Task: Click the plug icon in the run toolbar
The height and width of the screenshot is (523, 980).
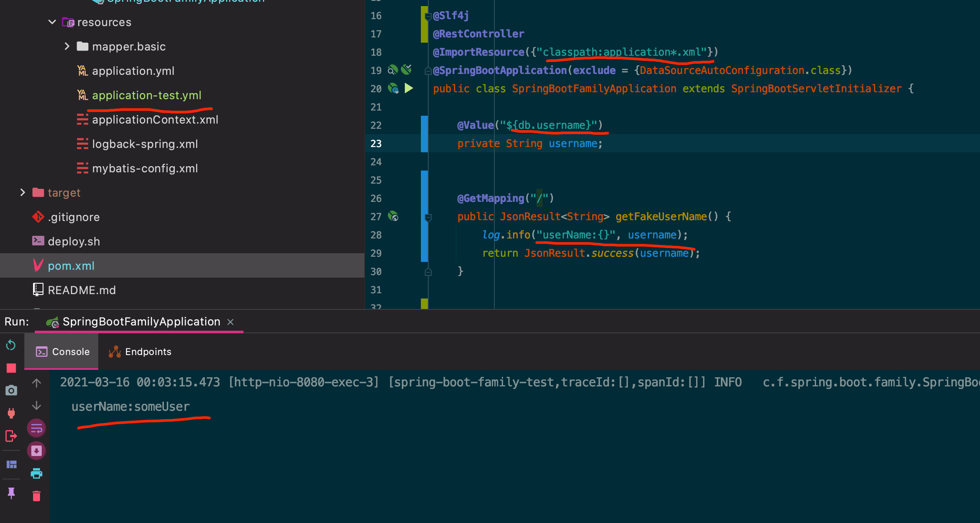Action: [10, 413]
